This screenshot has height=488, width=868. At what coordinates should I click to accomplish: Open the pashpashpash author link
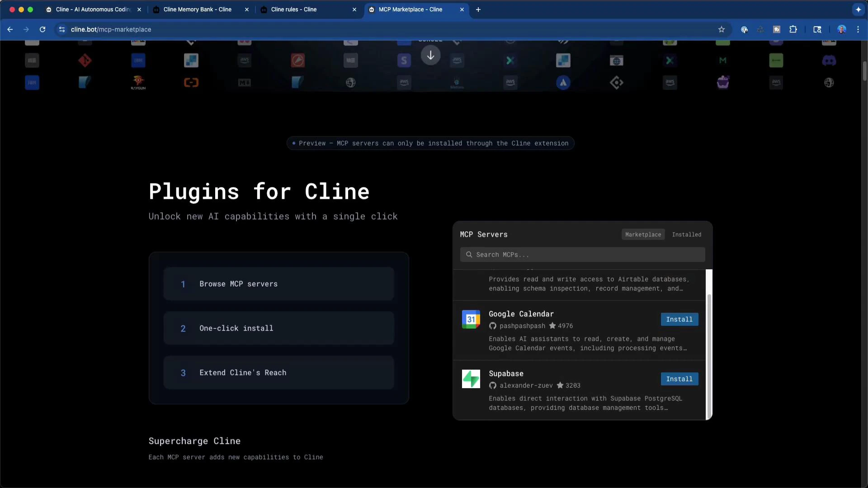(522, 326)
